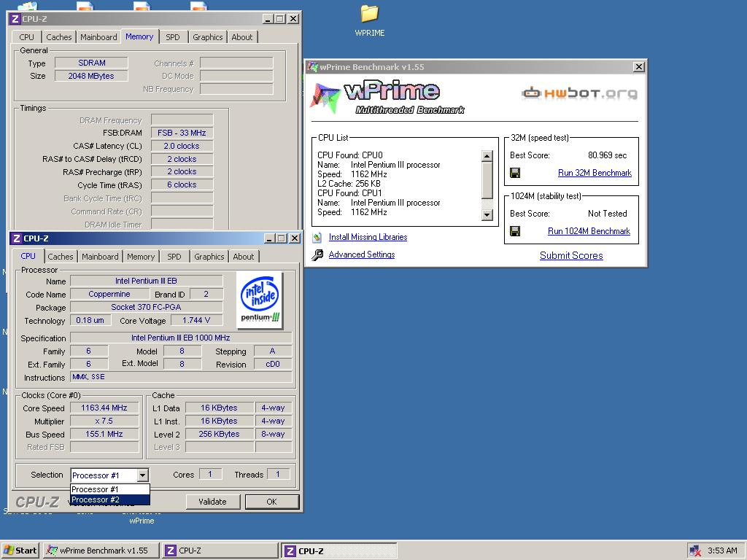Click the Multiplier x 7.5 value
This screenshot has height=560, width=747.
(x=104, y=421)
